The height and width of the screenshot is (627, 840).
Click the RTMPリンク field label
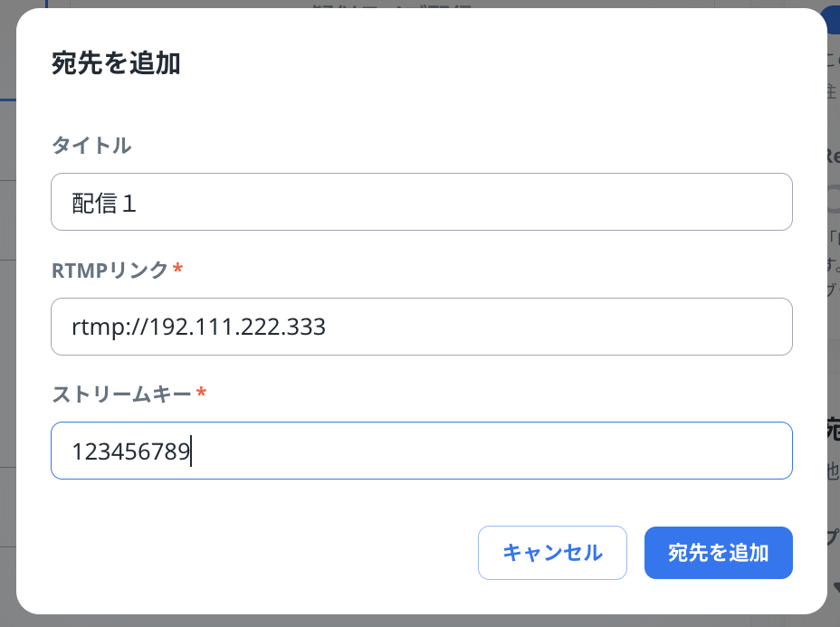coord(110,270)
